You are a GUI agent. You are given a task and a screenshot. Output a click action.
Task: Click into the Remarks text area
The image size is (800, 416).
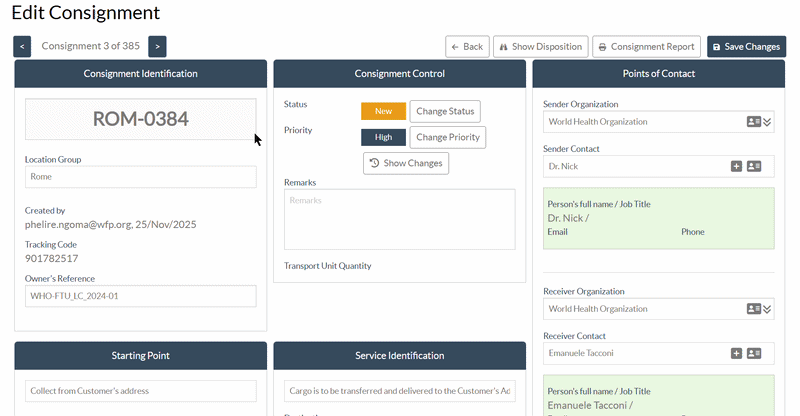click(399, 219)
